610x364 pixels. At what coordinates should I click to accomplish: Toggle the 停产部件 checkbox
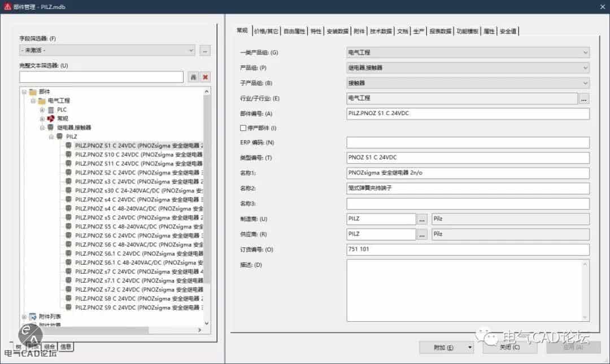pyautogui.click(x=243, y=128)
